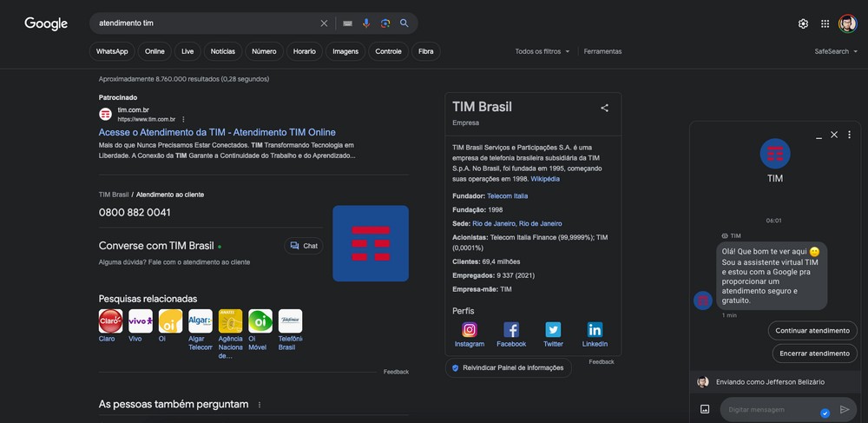Attach an image in the chat
The width and height of the screenshot is (868, 423).
(705, 409)
